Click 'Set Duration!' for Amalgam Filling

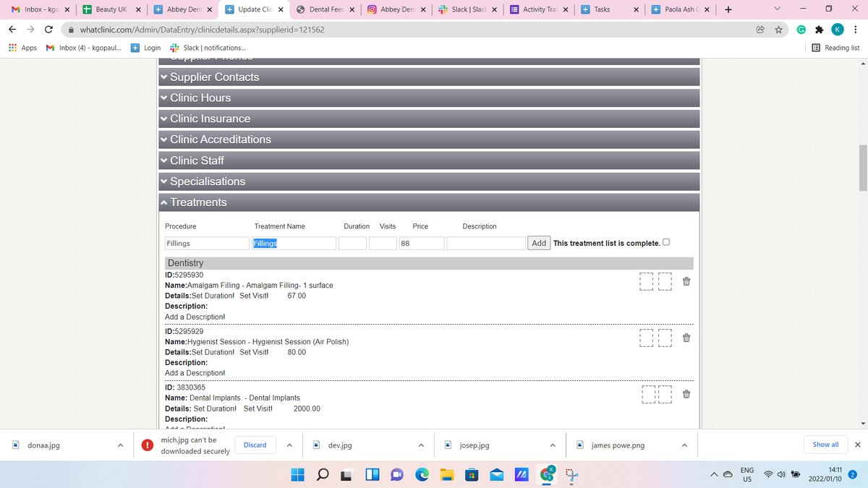tap(213, 296)
